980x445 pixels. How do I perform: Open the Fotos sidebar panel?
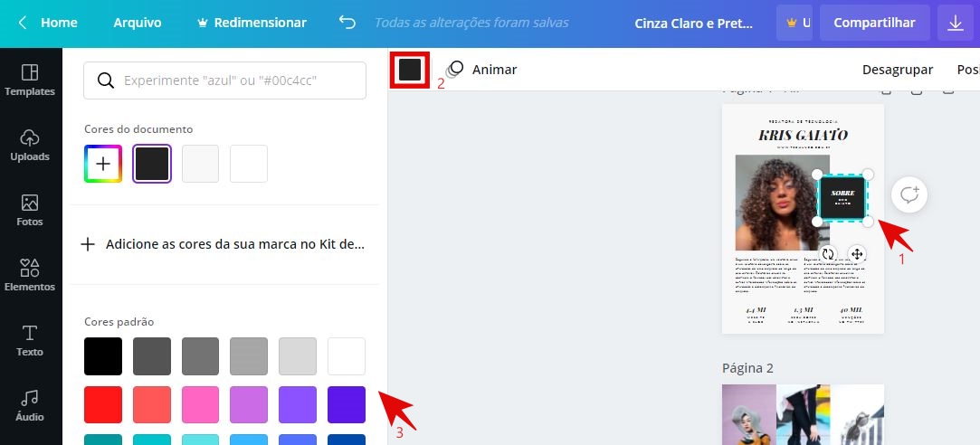[29, 210]
